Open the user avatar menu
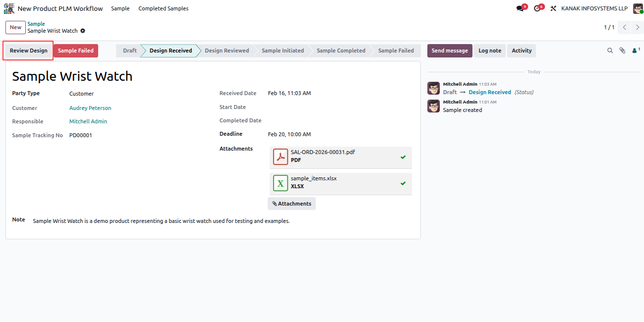Viewport: 644px width, 322px height. tap(638, 8)
